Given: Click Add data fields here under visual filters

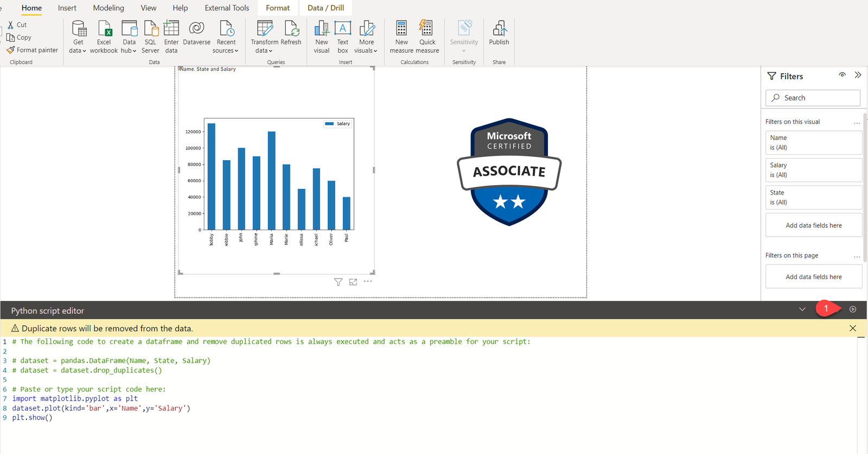Looking at the screenshot, I should pos(814,225).
